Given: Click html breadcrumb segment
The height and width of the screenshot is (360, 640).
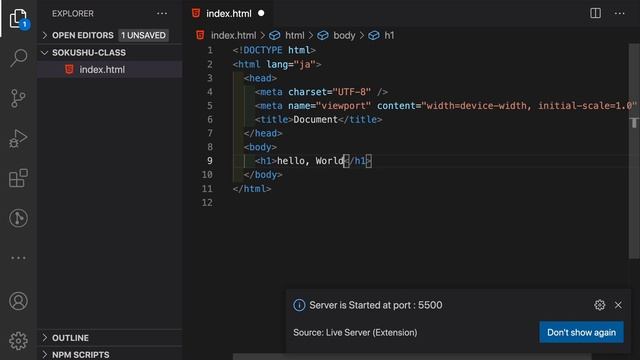Looking at the screenshot, I should coord(295,36).
